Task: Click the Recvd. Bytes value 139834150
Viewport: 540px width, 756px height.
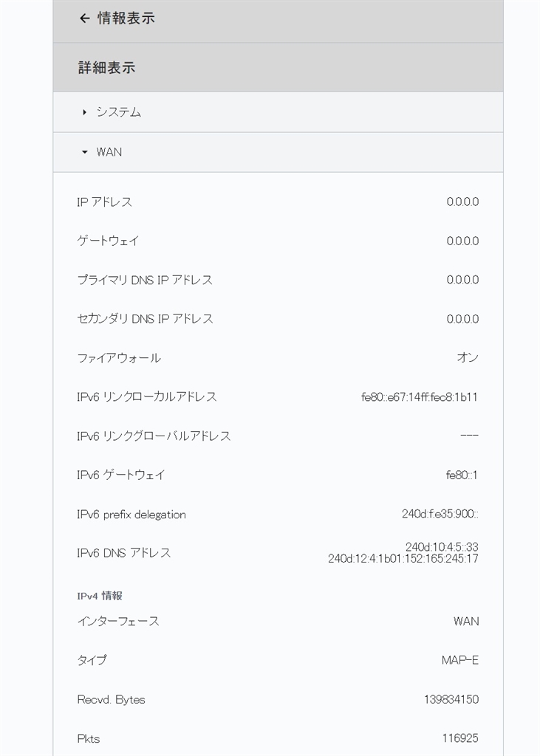Action: (451, 699)
